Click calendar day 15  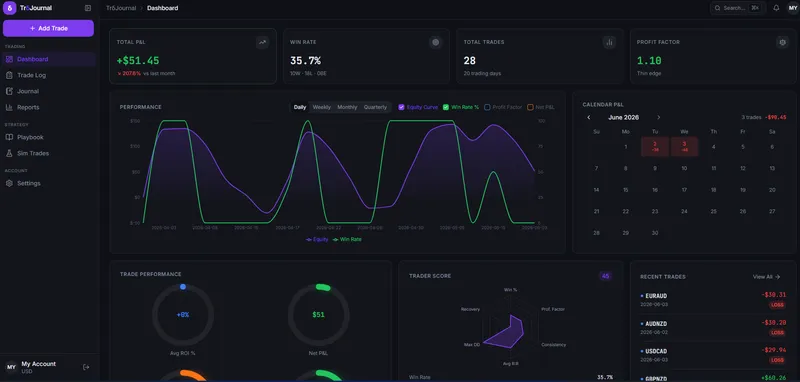pyautogui.click(x=626, y=190)
